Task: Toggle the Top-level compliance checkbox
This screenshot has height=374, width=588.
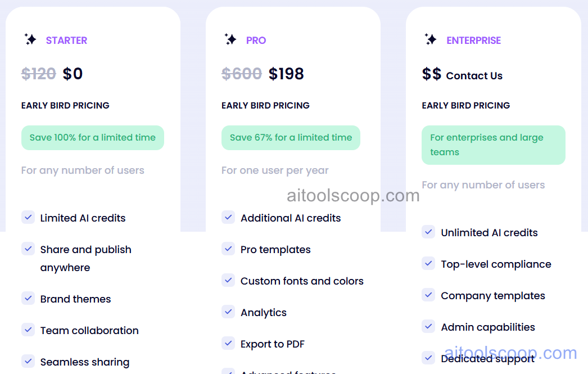Action: 428,263
